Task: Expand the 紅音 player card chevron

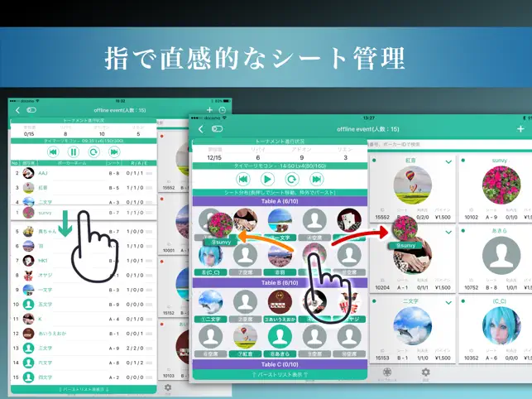Action: click(448, 162)
